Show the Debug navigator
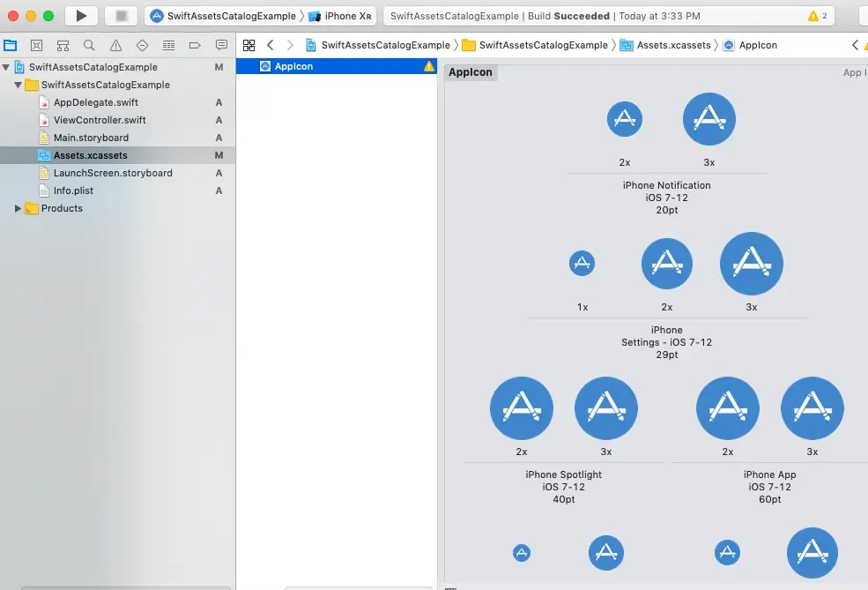 [169, 46]
